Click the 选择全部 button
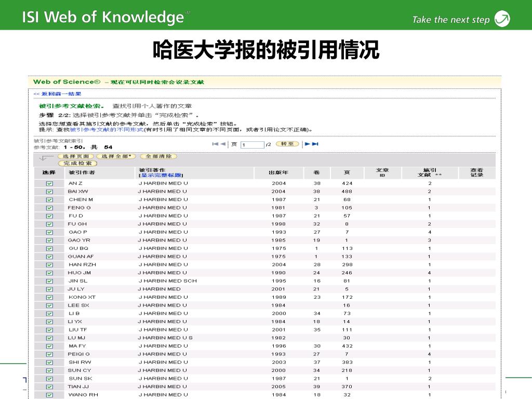532x399 pixels. tap(116, 156)
